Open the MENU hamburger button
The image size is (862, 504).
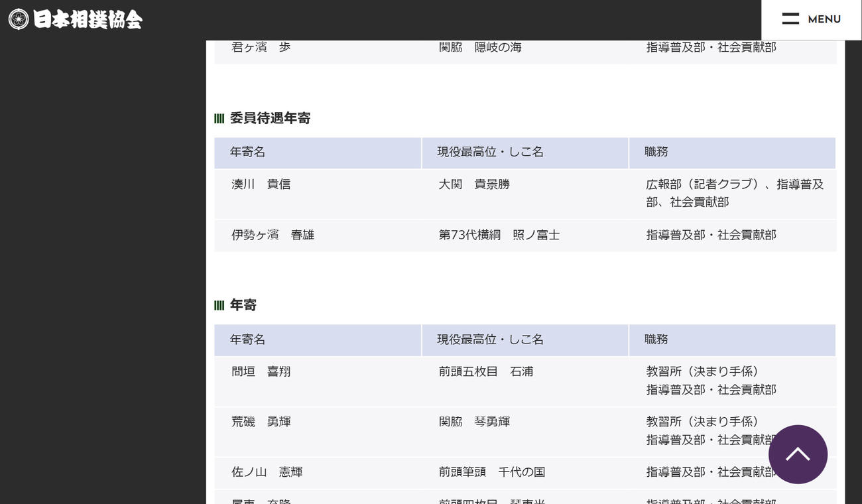pyautogui.click(x=811, y=19)
